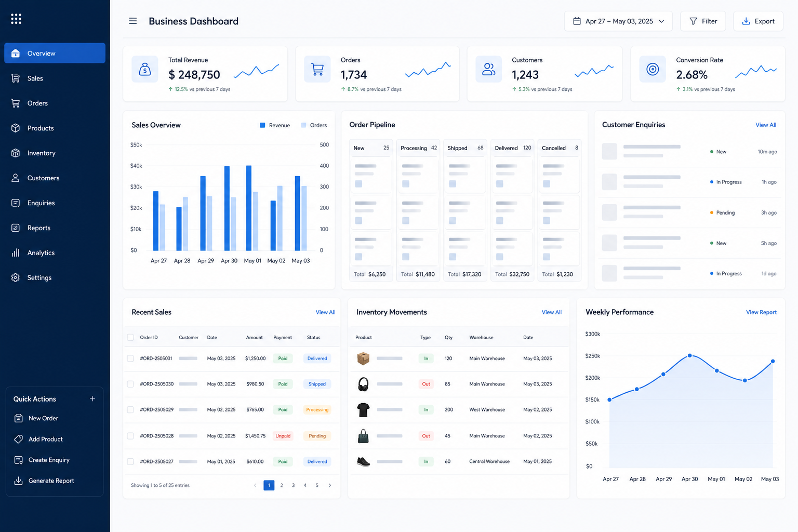This screenshot has height=532, width=798.
Task: Go to page 2 of Recent Sales
Action: click(x=282, y=485)
